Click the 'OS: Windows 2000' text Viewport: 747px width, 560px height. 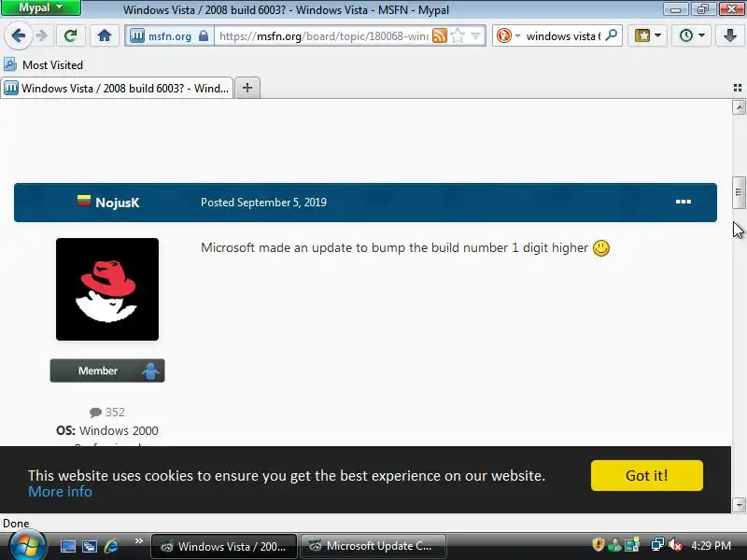[107, 430]
